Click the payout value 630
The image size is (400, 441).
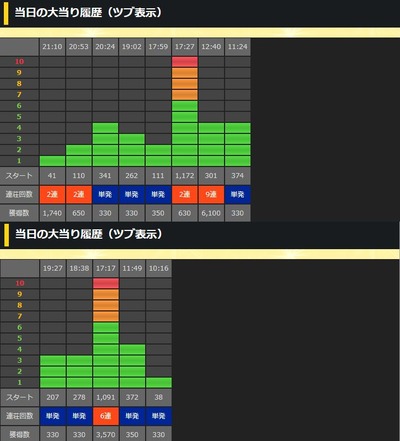click(185, 213)
